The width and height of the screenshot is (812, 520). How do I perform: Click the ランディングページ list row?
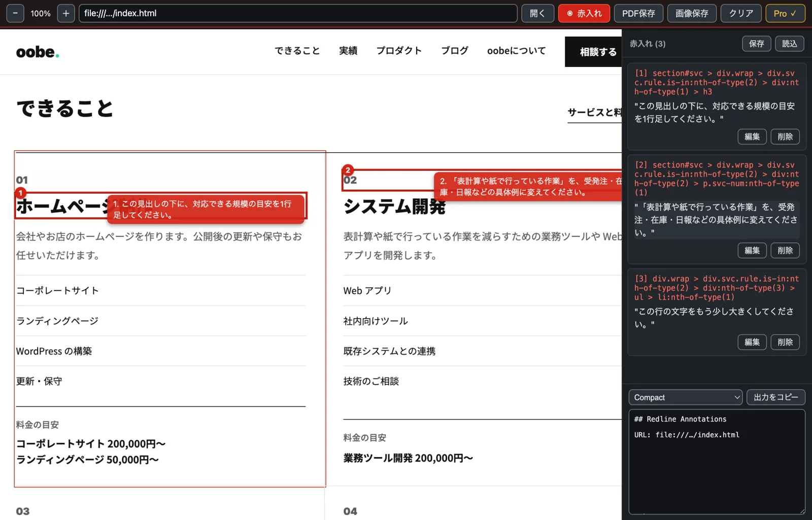point(160,321)
